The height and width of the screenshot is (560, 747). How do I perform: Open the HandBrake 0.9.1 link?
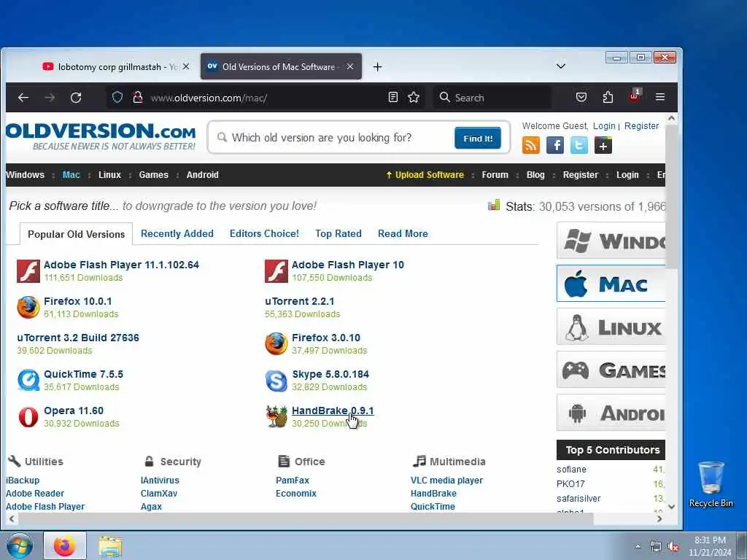pyautogui.click(x=333, y=411)
